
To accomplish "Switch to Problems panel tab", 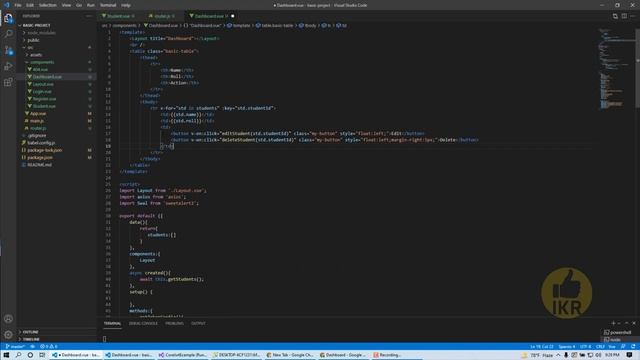I will (174, 323).
